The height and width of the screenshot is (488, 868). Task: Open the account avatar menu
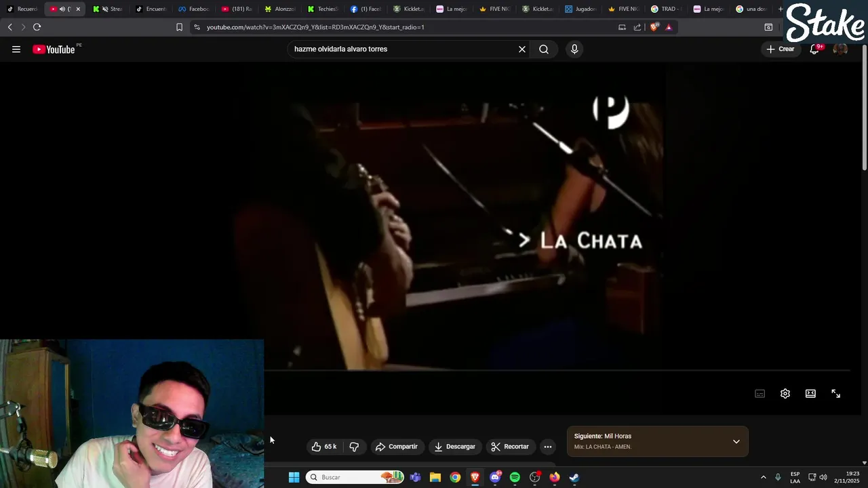[840, 49]
